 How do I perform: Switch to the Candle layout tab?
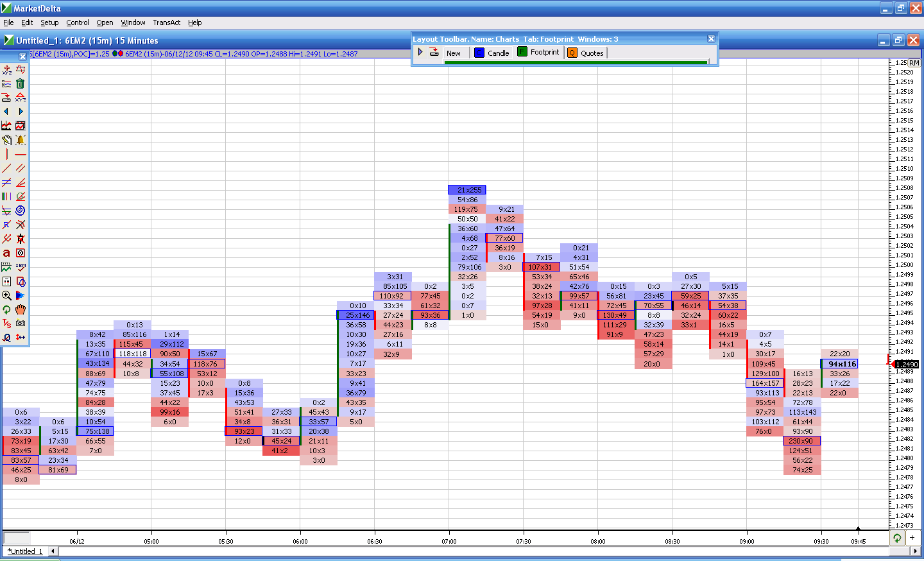pyautogui.click(x=492, y=53)
